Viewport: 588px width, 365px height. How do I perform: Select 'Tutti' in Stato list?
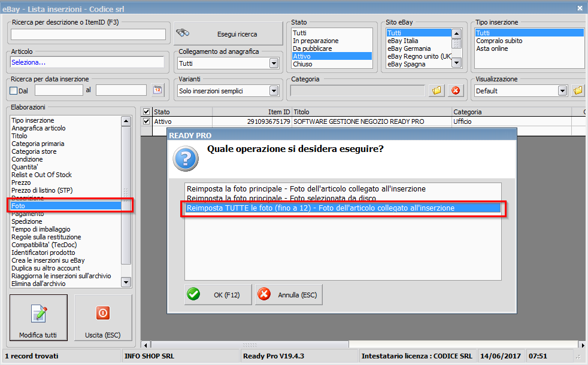click(332, 33)
